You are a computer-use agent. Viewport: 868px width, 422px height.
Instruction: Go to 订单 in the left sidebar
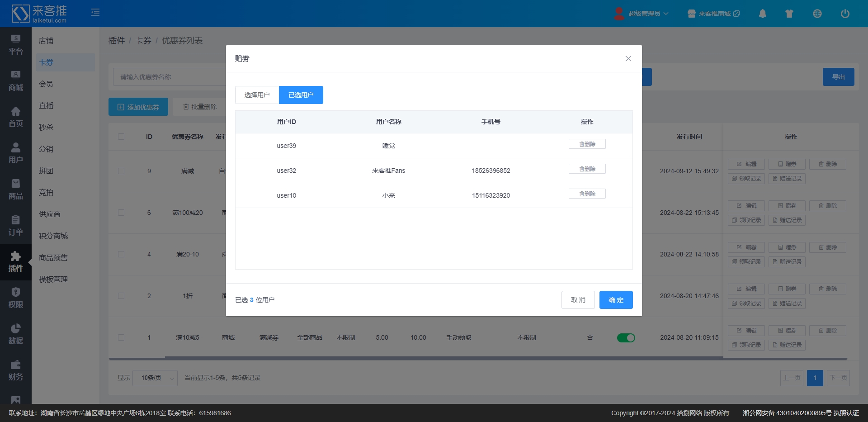[x=16, y=226]
